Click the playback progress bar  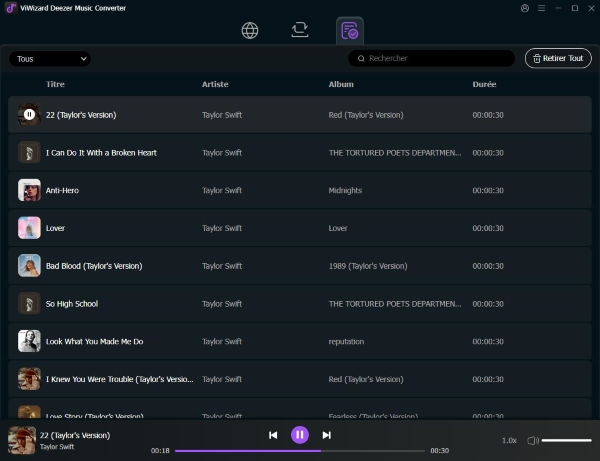300,451
